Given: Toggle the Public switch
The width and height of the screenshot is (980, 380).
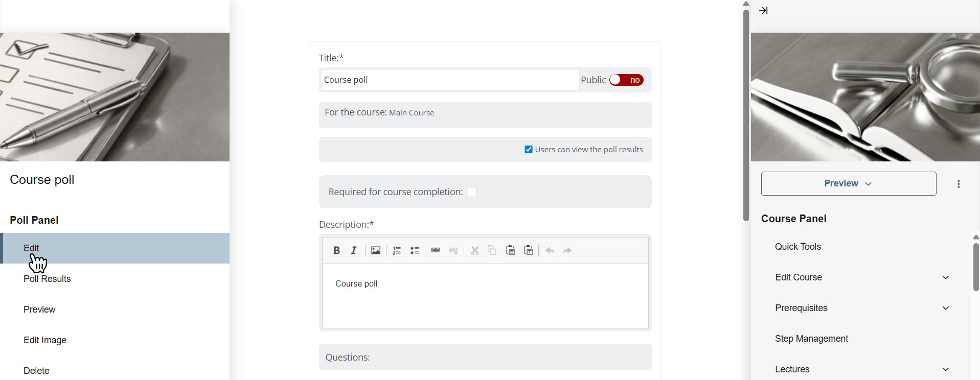Looking at the screenshot, I should pyautogui.click(x=626, y=80).
